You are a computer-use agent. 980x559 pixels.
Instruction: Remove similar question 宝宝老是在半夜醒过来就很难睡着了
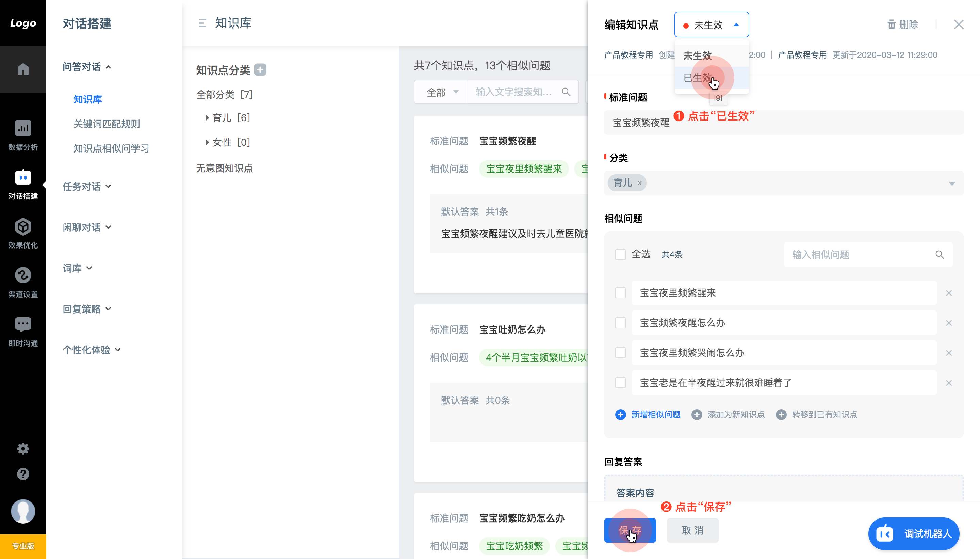pyautogui.click(x=949, y=383)
